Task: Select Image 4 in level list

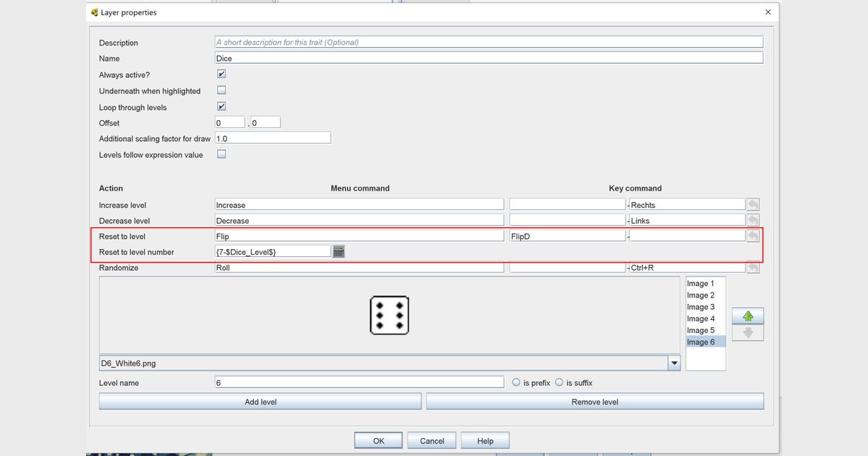Action: [705, 318]
